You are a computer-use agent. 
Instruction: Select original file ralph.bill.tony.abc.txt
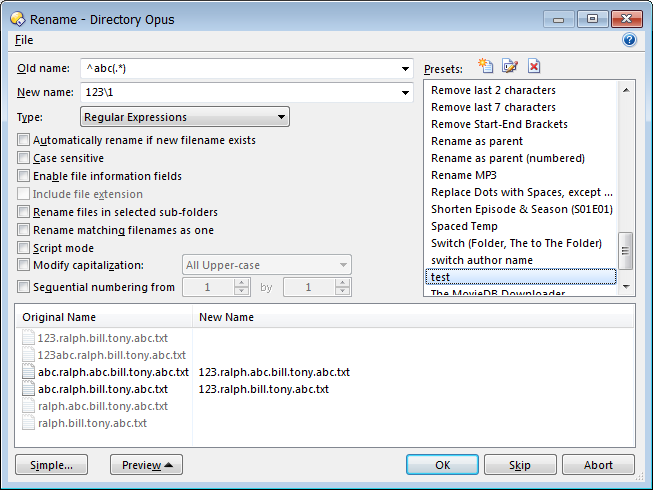(92, 423)
